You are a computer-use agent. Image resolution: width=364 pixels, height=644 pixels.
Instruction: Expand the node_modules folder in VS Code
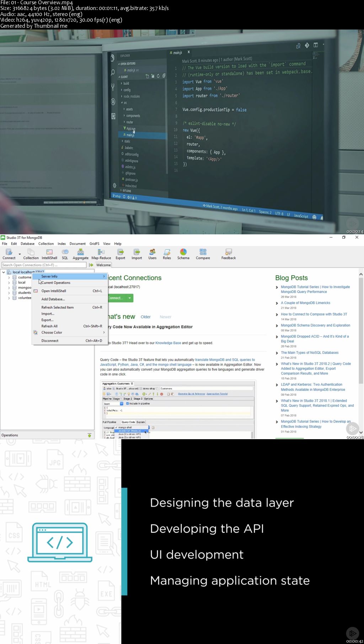click(122, 96)
